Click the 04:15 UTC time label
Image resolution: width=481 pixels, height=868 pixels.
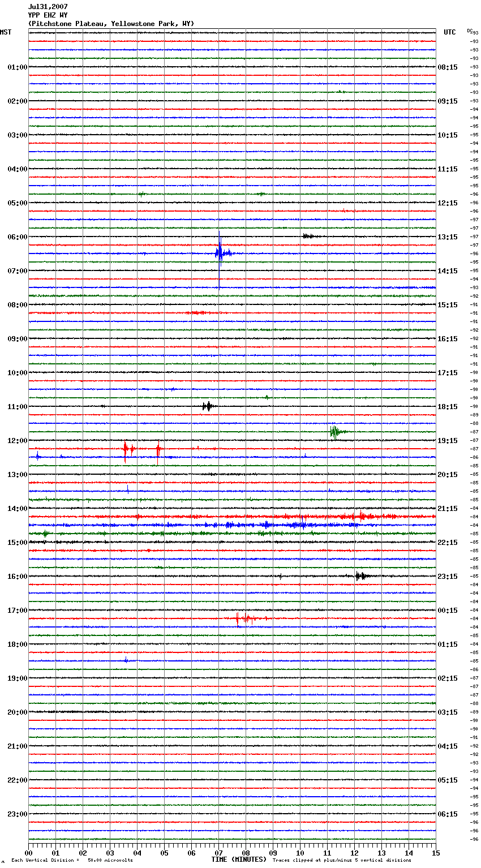click(448, 746)
